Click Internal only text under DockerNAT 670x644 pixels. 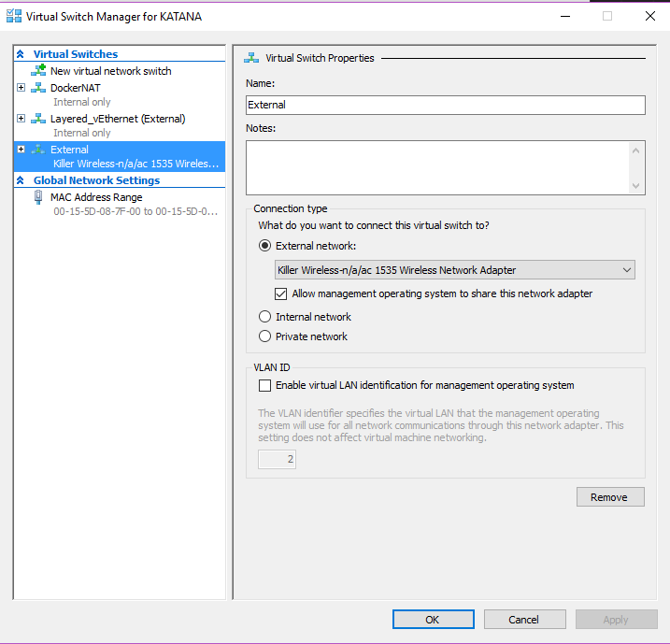[x=82, y=102]
